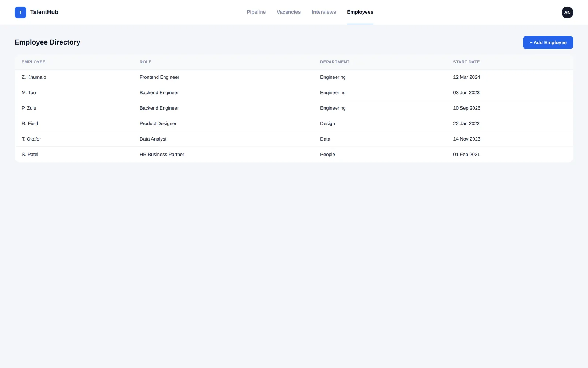The height and width of the screenshot is (368, 588).
Task: Click the Employee Directory heading
Action: pos(47,42)
